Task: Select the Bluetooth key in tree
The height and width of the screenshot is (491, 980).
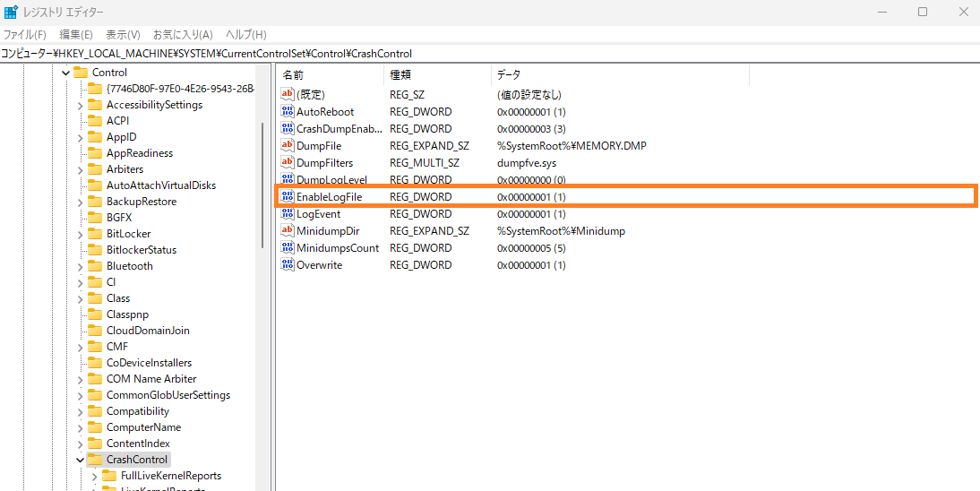Action: coord(129,266)
